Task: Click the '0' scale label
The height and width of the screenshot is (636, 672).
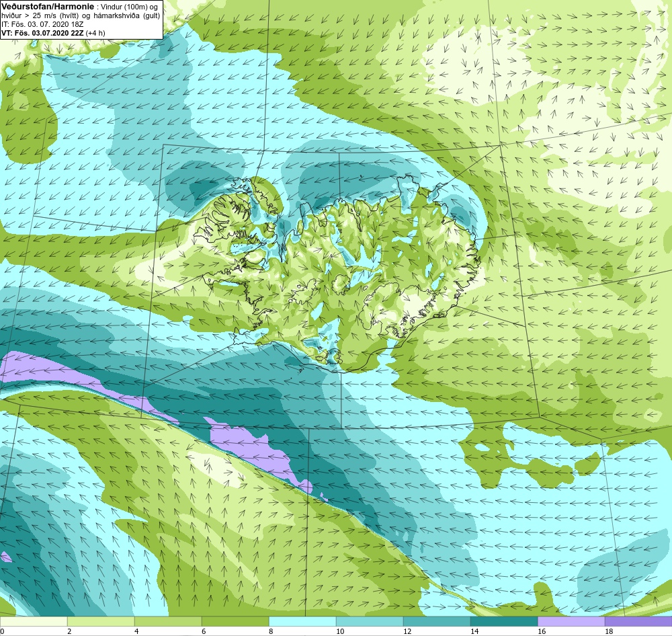Action: (x=2, y=631)
